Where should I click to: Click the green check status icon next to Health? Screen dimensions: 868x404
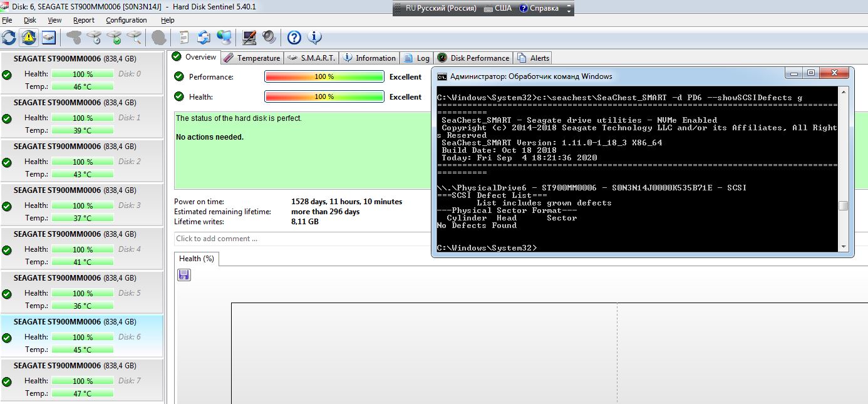[x=179, y=96]
